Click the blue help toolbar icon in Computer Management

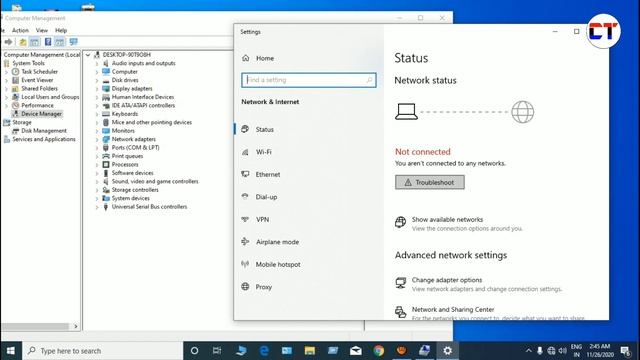pos(48,42)
